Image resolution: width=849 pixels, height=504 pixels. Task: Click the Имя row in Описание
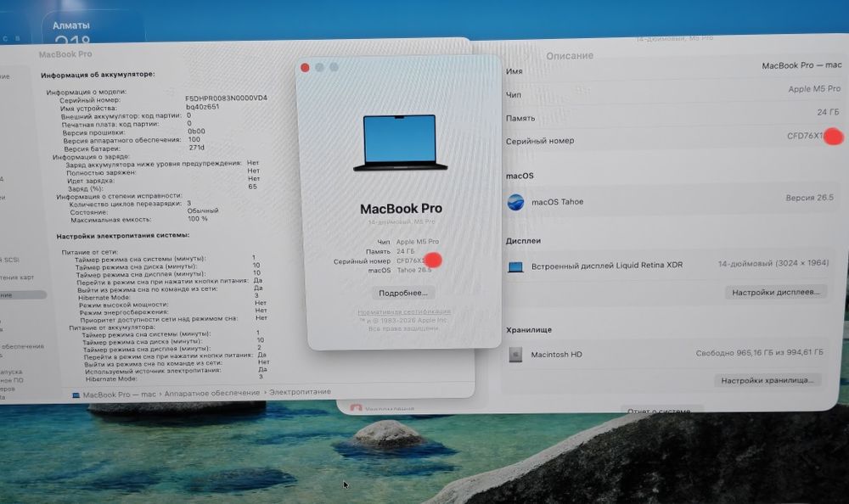point(673,68)
